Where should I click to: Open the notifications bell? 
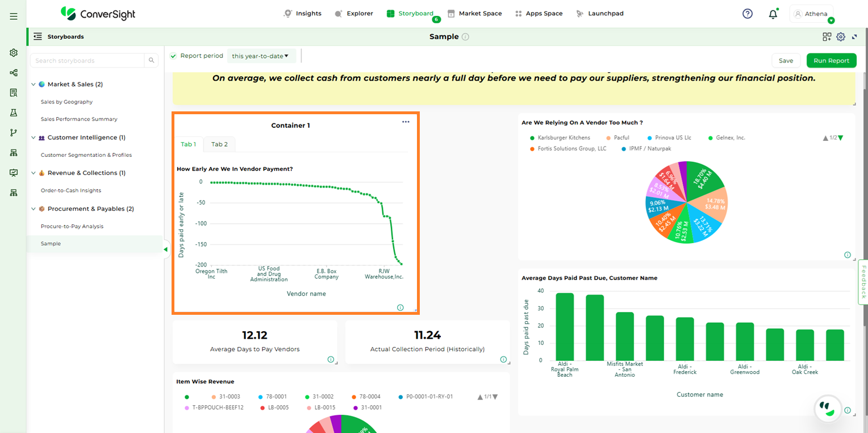coord(773,14)
